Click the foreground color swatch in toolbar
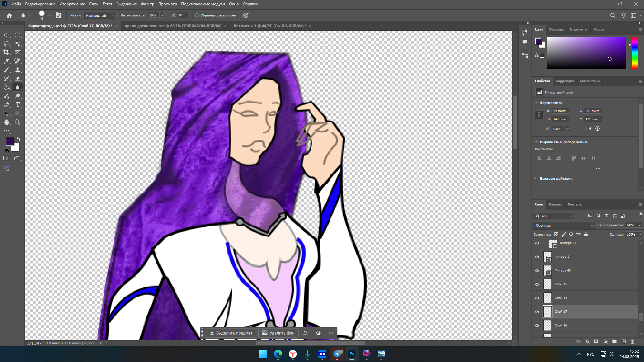The height and width of the screenshot is (362, 644). 10,141
